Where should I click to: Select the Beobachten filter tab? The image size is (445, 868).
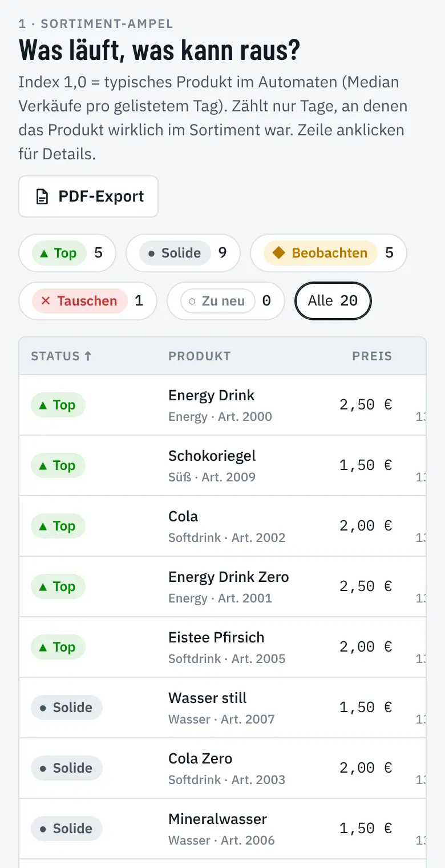[329, 253]
